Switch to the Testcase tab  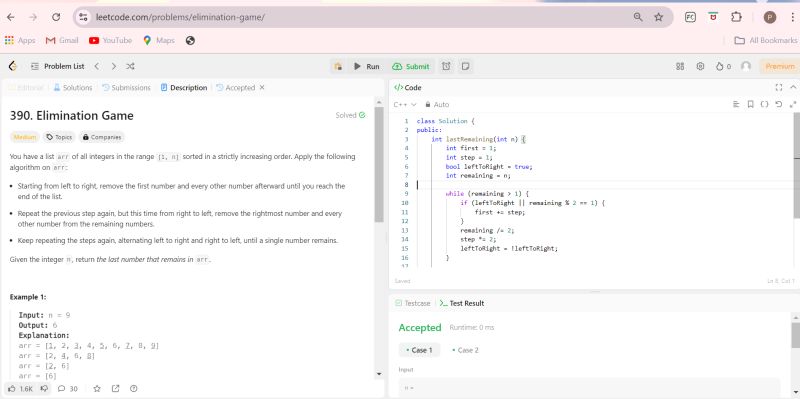click(413, 303)
